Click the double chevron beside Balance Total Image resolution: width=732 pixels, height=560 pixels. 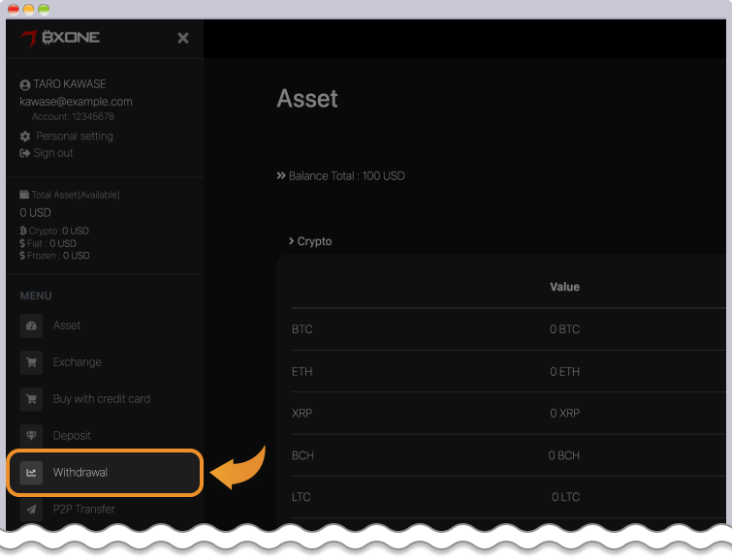coord(281,176)
